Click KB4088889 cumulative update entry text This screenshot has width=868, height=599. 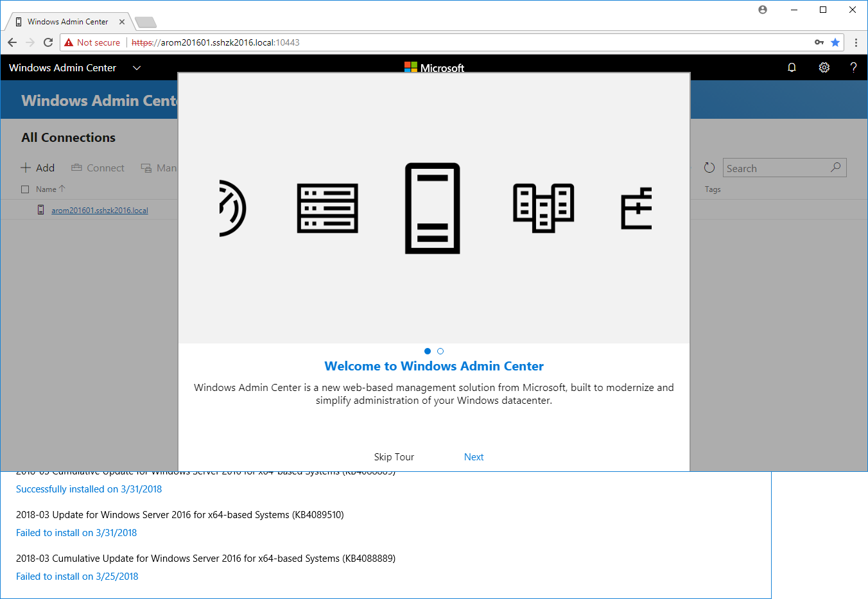205,559
